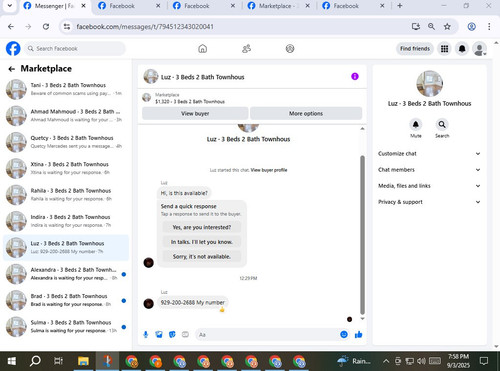Open the Chrome profile icon
500x371 pixels.
pyautogui.click(x=471, y=27)
